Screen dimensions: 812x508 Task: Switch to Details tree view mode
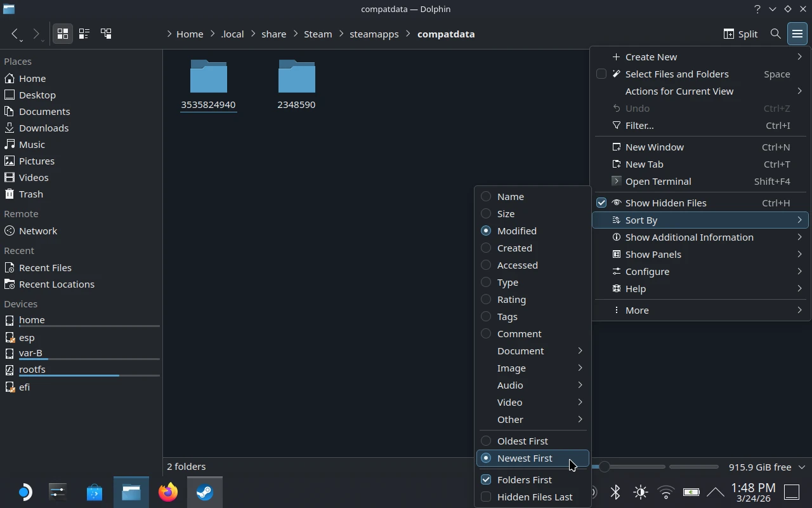pos(106,34)
